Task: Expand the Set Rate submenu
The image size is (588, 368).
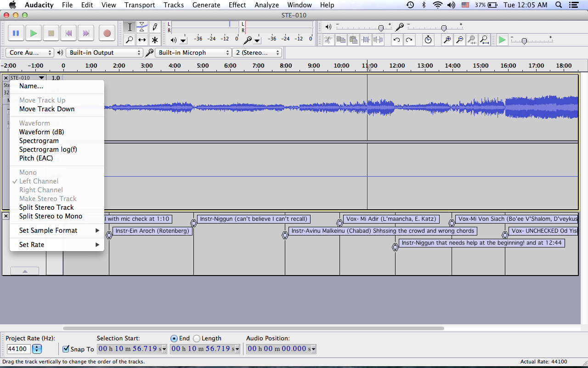Action: 57,245
